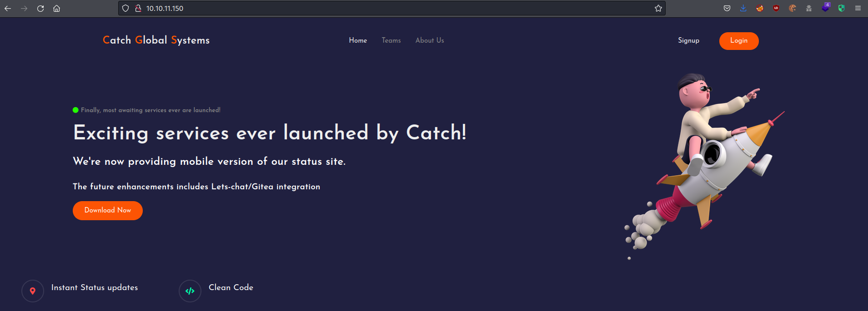Focus the address bar showing 10.10.11.150
The height and width of the screenshot is (311, 868).
pyautogui.click(x=392, y=8)
